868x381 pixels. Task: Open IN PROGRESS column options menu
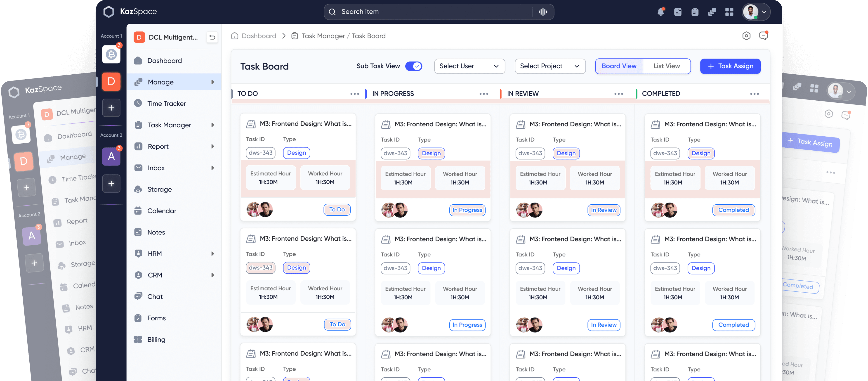click(484, 94)
